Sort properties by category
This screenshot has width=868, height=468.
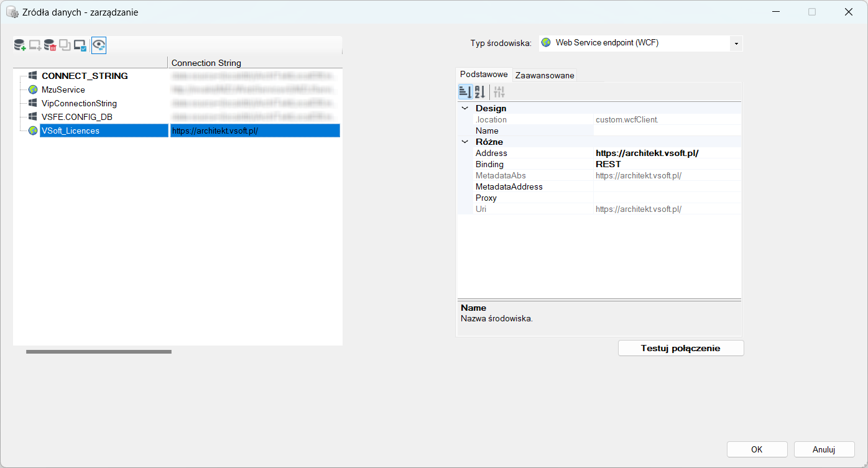click(x=465, y=92)
